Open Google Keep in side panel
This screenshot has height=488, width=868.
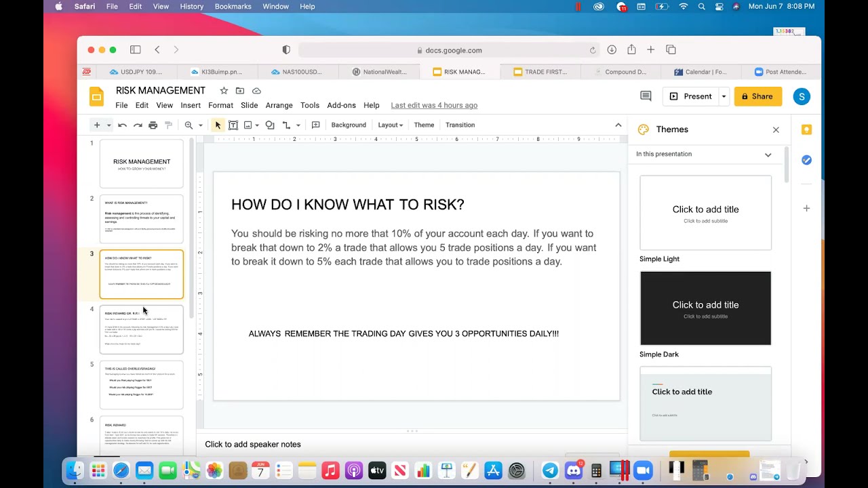(x=806, y=129)
